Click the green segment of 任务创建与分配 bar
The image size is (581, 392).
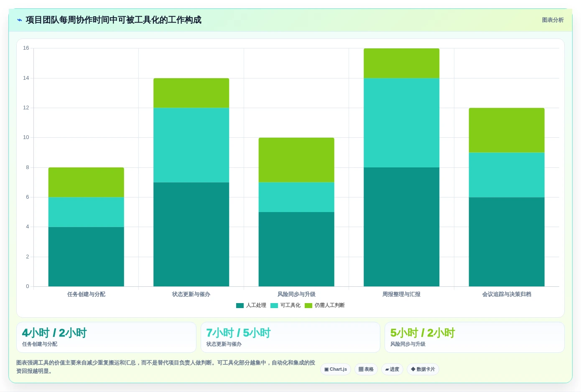coord(86,182)
